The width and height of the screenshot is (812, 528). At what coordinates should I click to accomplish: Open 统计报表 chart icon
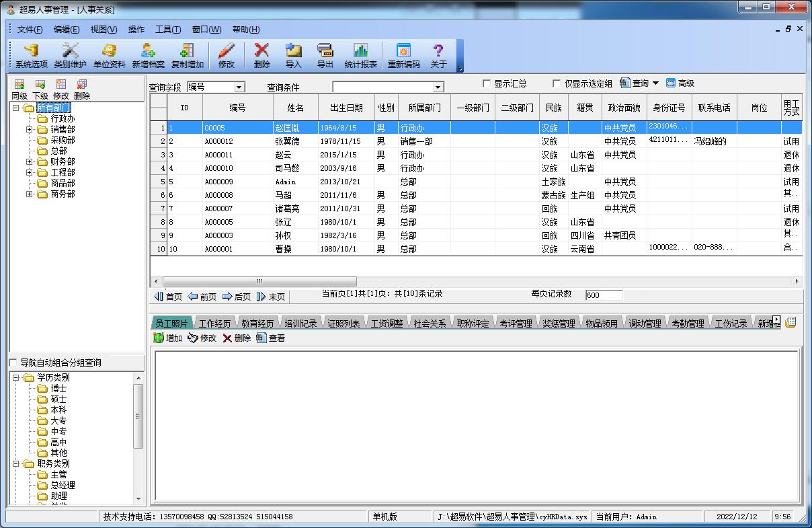coord(360,56)
